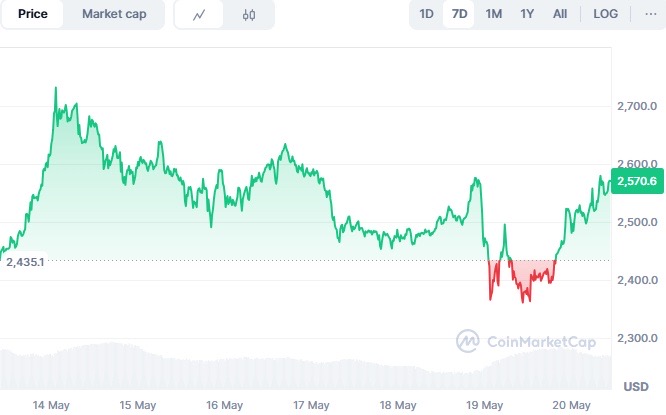Select the Market cap tab
The image size is (666, 415).
(115, 15)
